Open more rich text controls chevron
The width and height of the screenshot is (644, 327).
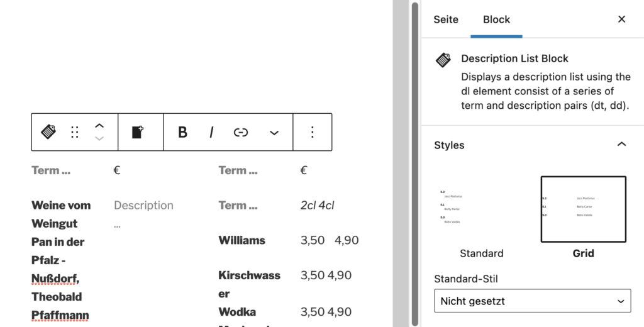(274, 133)
